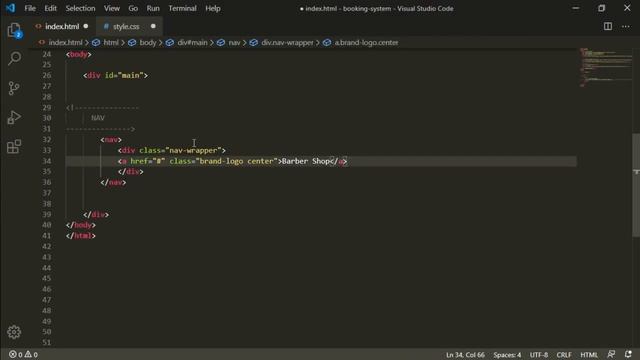Viewport: 640px width, 360px height.
Task: Click the brand-logo center class value
Action: coord(236,161)
